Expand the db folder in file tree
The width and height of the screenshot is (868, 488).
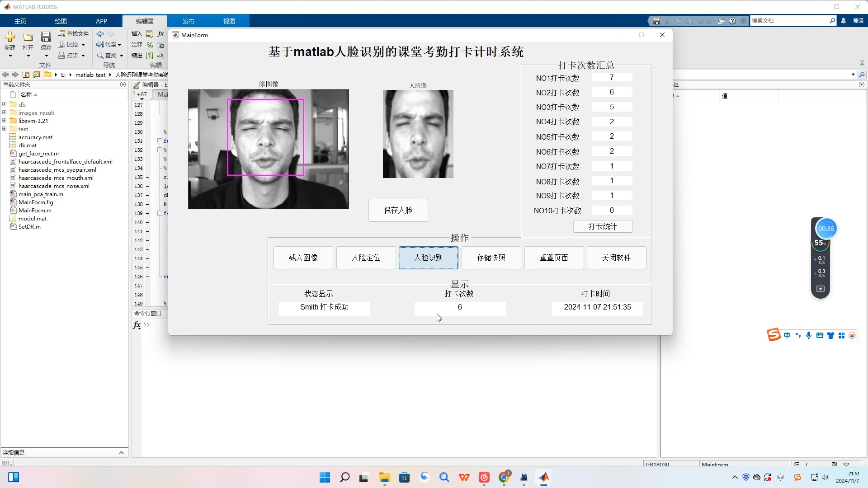point(5,104)
